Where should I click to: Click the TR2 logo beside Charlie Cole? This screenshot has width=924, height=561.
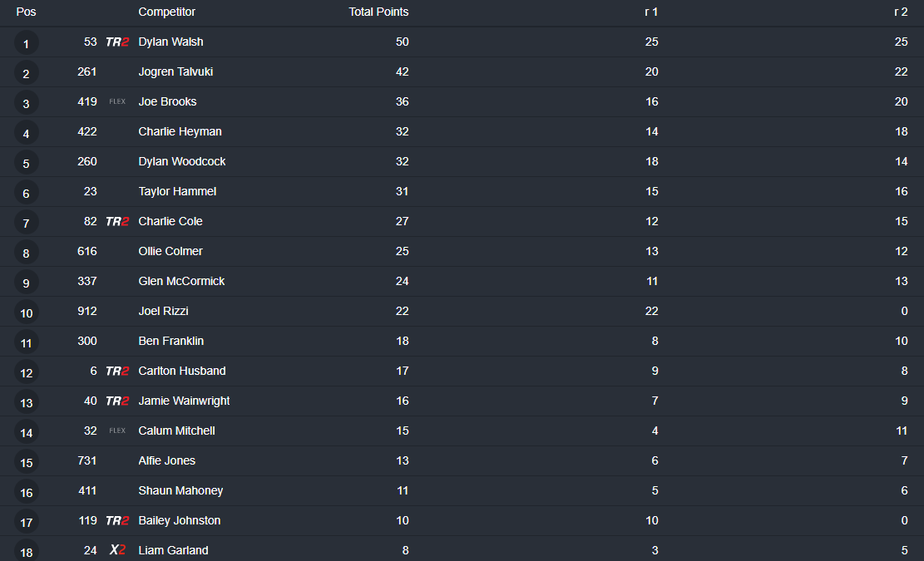point(117,221)
